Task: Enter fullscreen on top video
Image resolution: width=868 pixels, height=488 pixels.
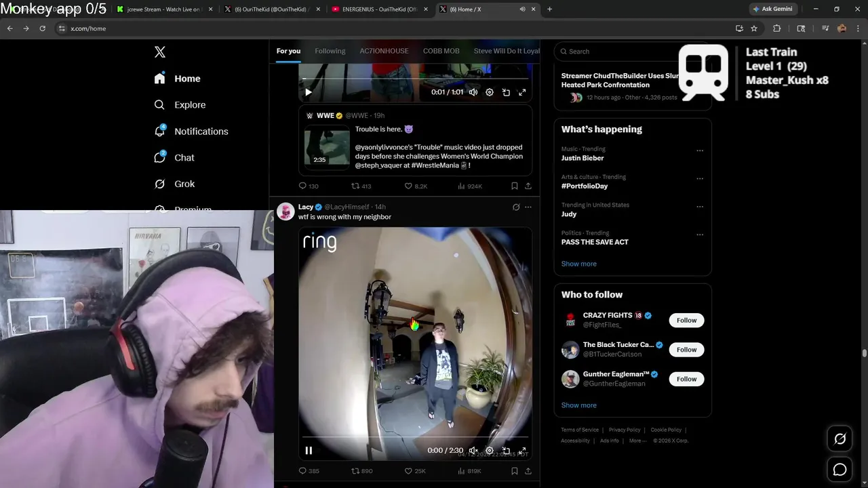Action: [522, 92]
